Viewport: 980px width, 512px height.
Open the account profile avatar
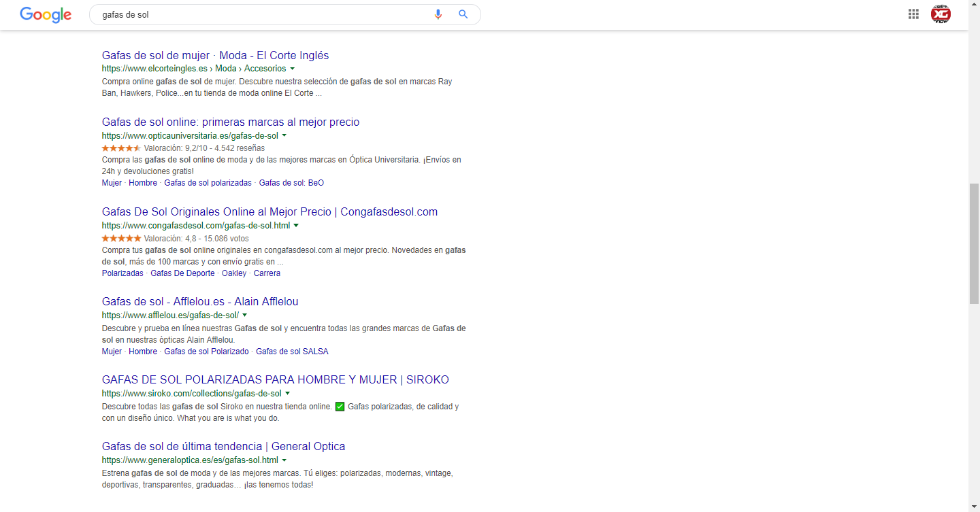pos(941,14)
